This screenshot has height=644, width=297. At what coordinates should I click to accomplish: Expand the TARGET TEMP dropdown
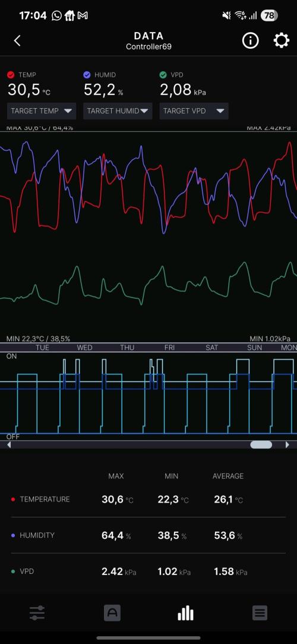pyautogui.click(x=42, y=111)
